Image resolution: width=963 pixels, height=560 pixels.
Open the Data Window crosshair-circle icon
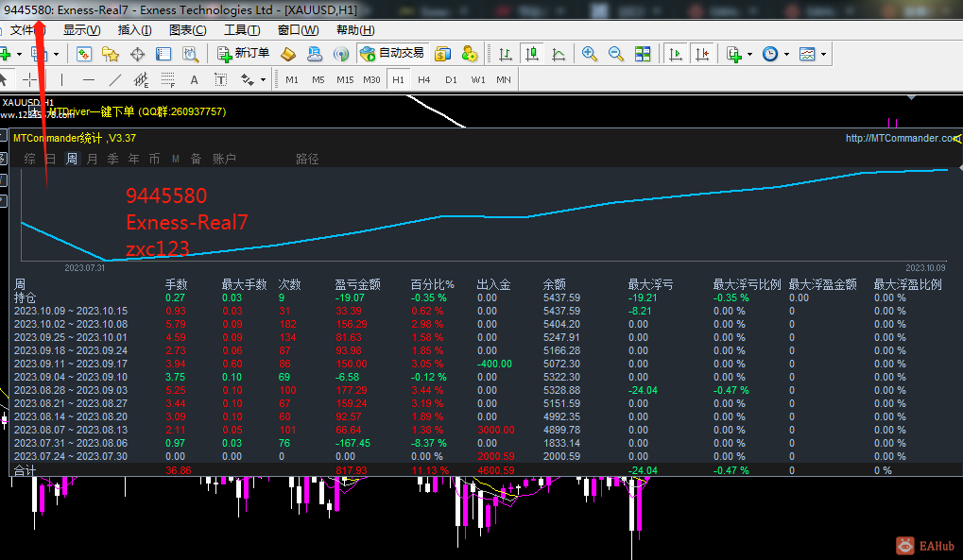point(138,54)
